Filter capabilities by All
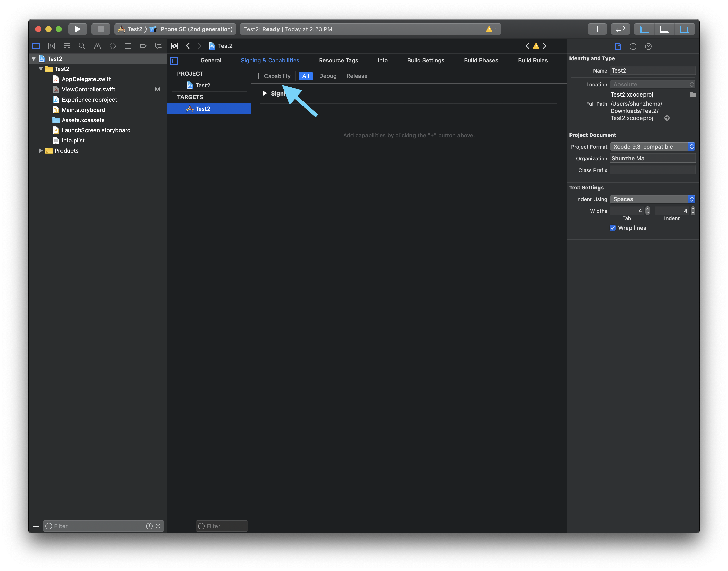The width and height of the screenshot is (728, 571). [305, 76]
